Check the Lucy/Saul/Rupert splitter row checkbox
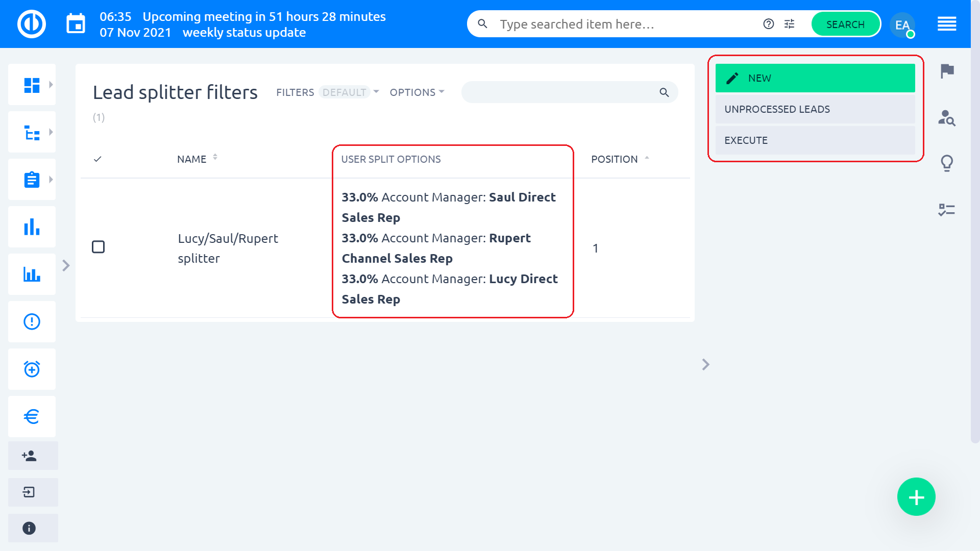The width and height of the screenshot is (980, 551). click(98, 247)
